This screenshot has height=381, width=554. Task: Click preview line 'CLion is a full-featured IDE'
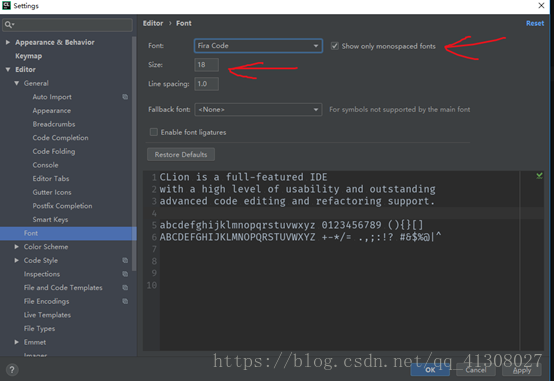243,177
